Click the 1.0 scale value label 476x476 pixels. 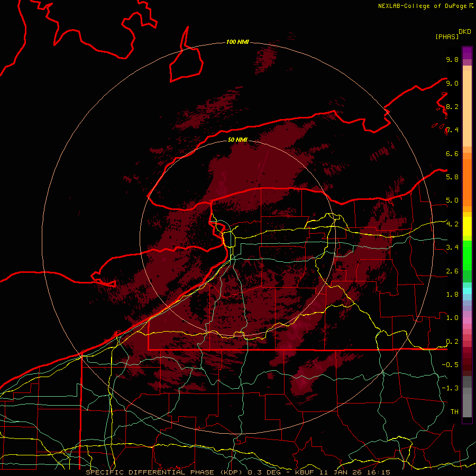[452, 318]
